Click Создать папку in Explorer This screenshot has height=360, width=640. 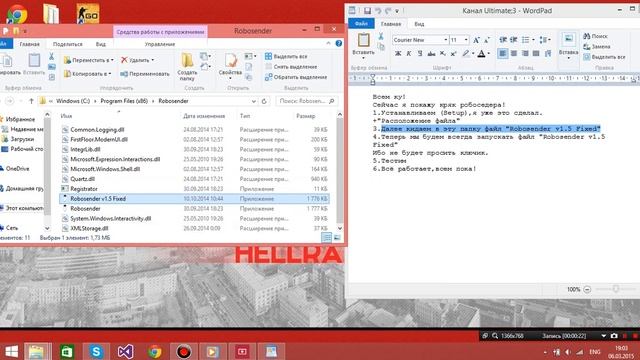[x=187, y=67]
